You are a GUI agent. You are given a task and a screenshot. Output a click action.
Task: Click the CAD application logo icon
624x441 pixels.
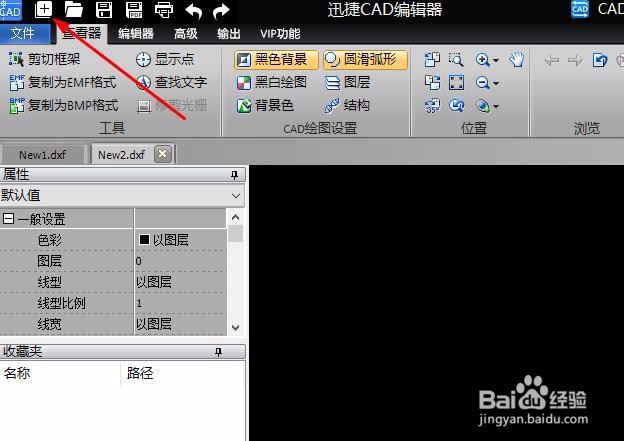(11, 10)
